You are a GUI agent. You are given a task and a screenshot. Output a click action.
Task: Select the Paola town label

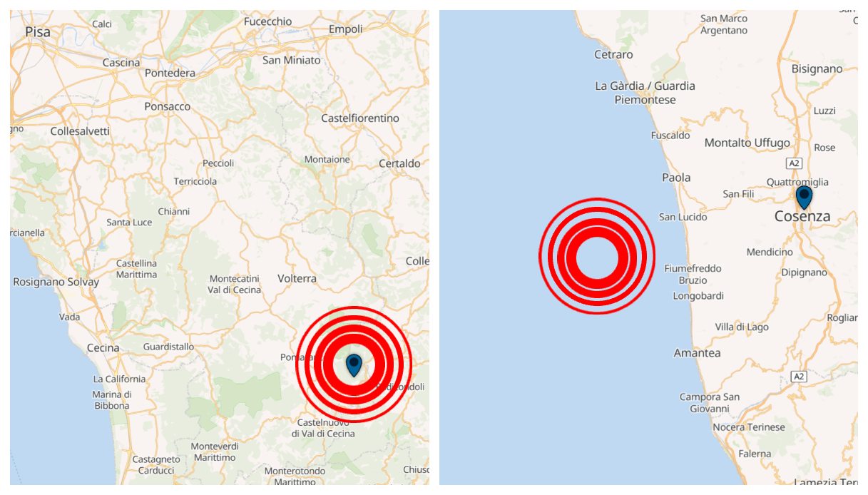click(675, 176)
